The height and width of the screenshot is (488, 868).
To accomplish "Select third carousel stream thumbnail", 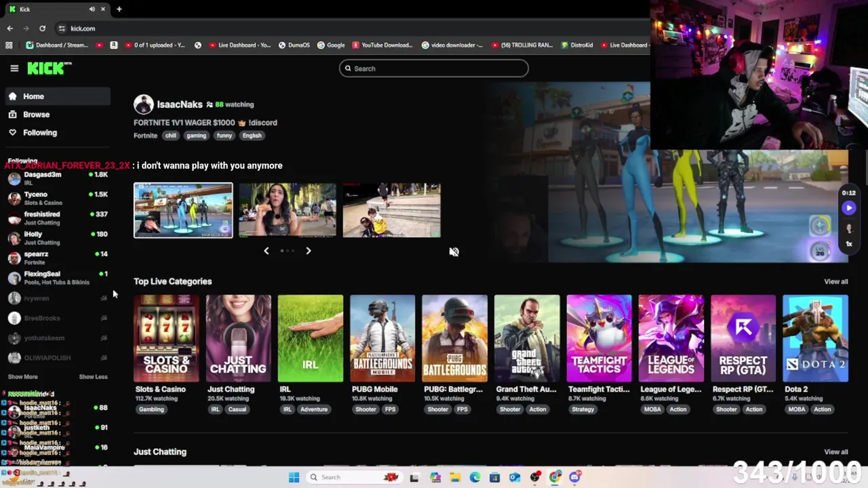I will click(392, 210).
